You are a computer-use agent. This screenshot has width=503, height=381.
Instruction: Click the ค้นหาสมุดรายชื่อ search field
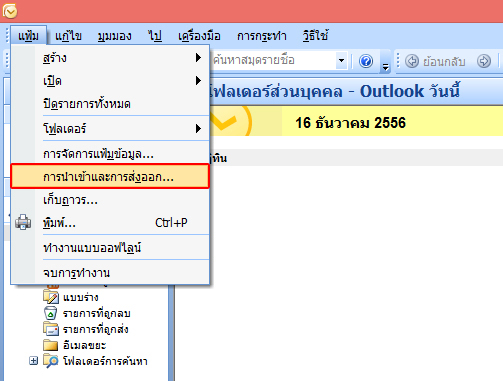pyautogui.click(x=274, y=61)
